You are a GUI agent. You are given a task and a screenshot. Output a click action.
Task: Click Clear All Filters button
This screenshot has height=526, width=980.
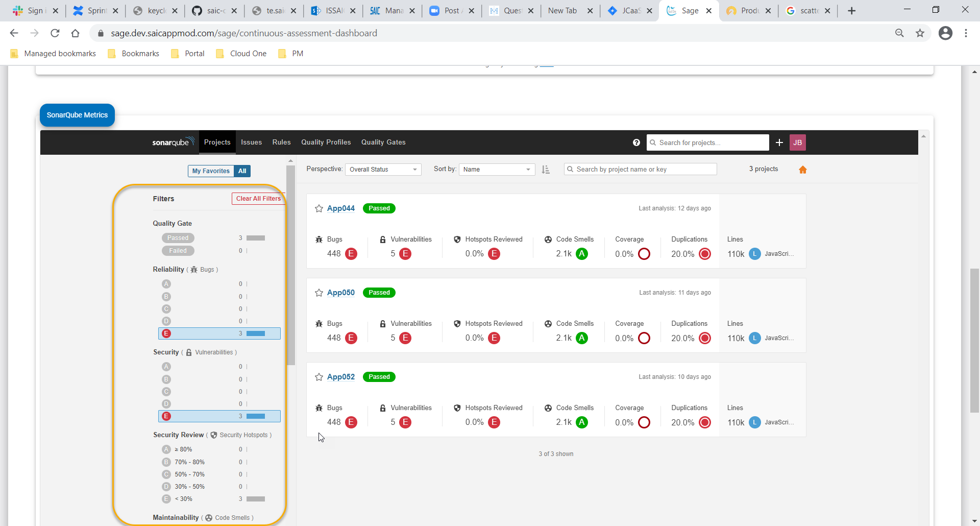click(258, 199)
